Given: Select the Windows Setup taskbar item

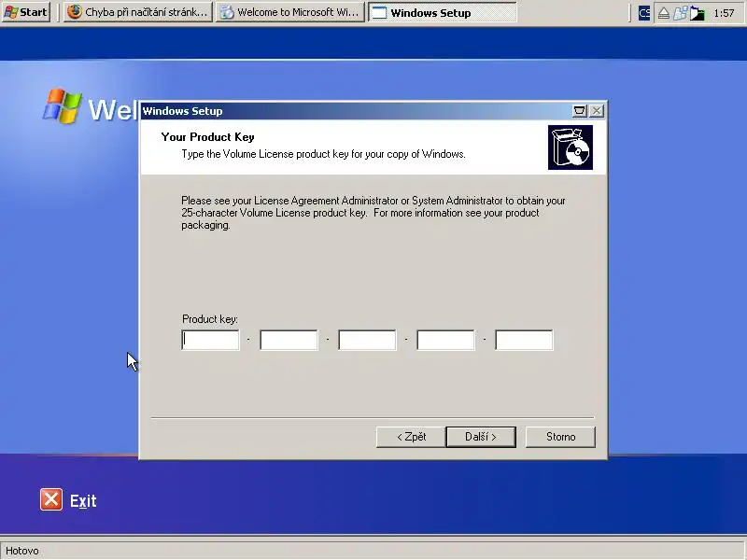Looking at the screenshot, I should coord(442,12).
